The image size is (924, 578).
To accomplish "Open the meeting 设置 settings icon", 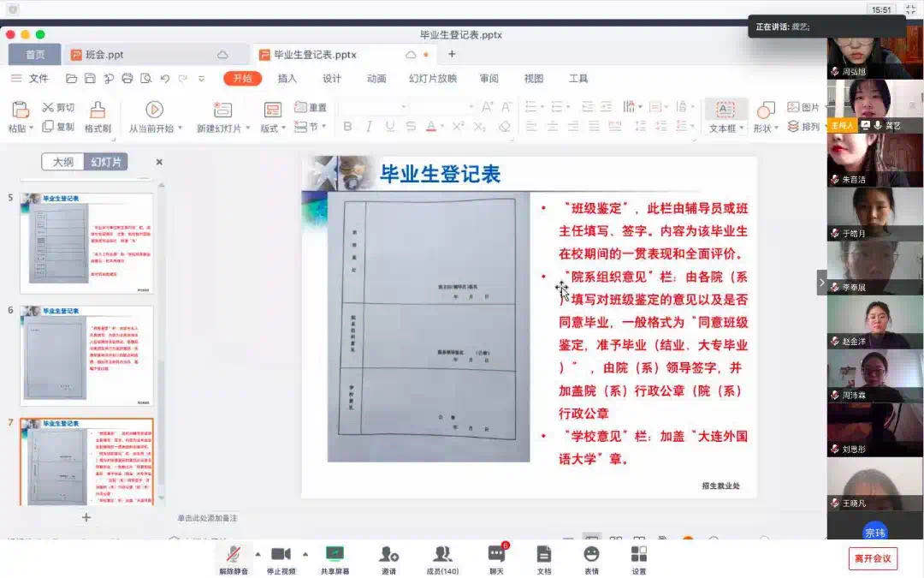I will pyautogui.click(x=638, y=554).
